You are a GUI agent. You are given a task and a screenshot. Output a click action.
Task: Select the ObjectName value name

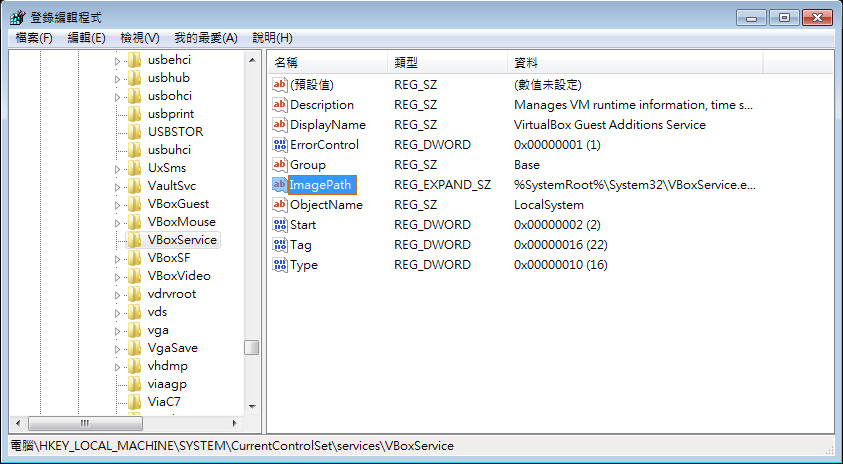coord(326,205)
